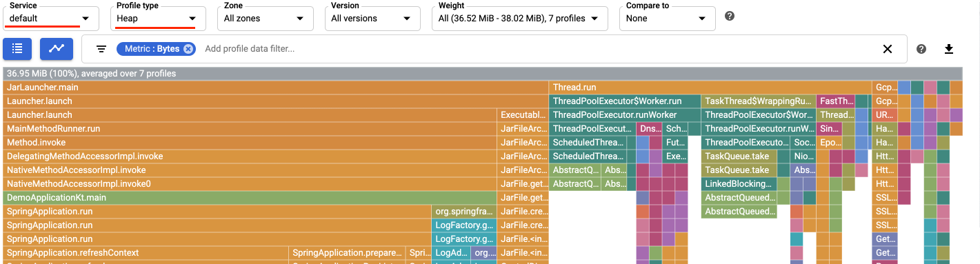980x264 pixels.
Task: Open filter help question mark icon
Action: [921, 49]
